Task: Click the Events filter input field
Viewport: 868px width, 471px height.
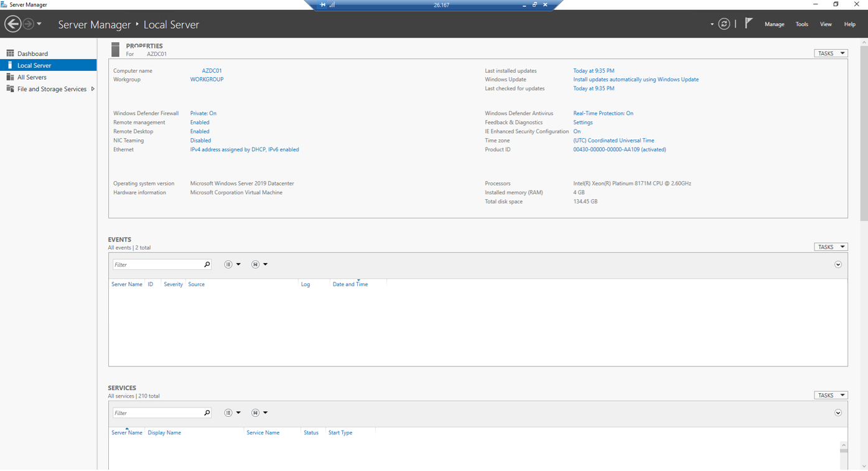Action: tap(157, 264)
